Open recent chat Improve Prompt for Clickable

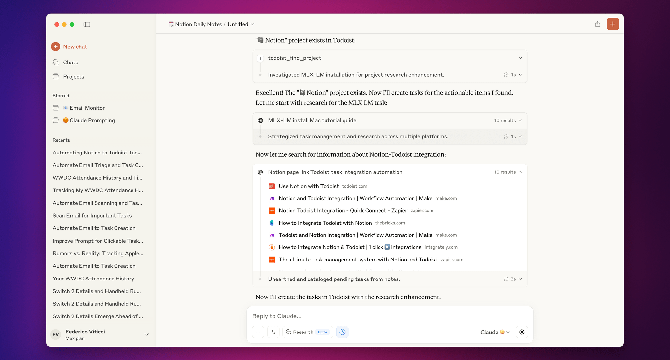point(98,241)
